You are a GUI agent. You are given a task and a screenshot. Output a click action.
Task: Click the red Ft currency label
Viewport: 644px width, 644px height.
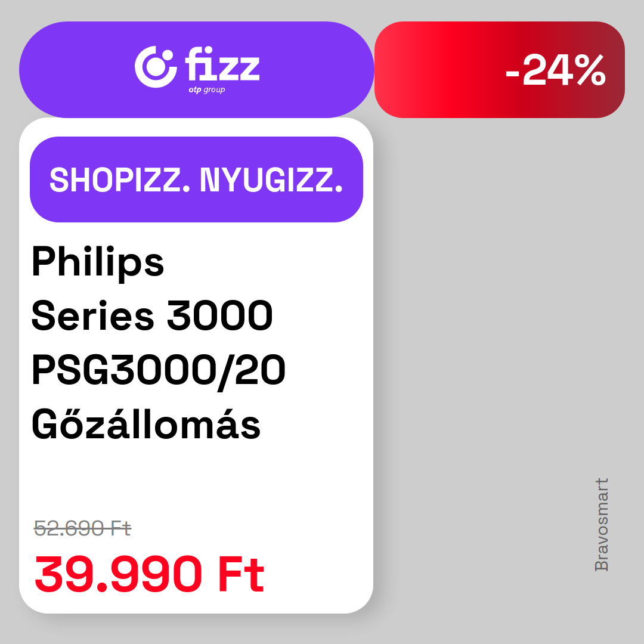[241, 574]
